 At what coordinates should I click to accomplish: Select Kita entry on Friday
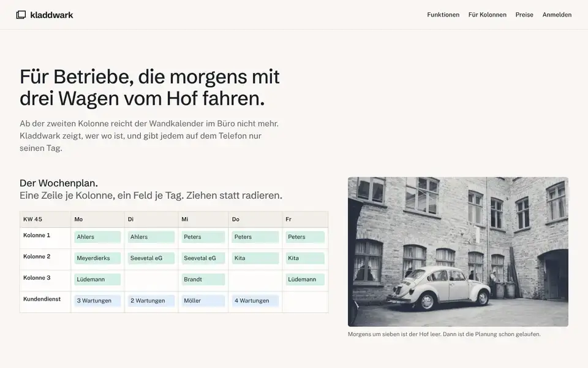pyautogui.click(x=305, y=258)
